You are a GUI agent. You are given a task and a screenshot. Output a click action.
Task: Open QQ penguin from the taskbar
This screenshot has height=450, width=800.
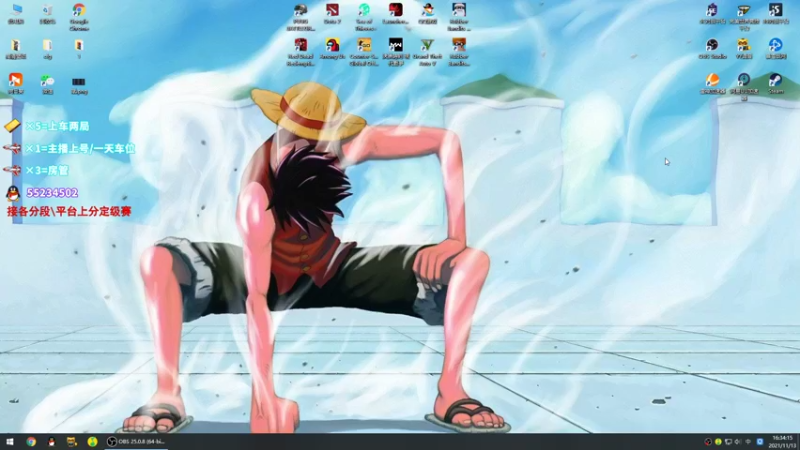coord(52,442)
